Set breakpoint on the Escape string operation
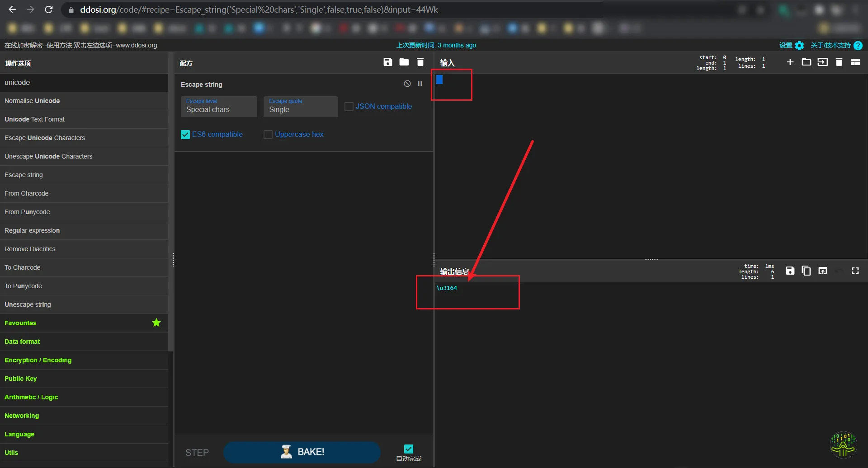This screenshot has width=868, height=468. point(420,84)
